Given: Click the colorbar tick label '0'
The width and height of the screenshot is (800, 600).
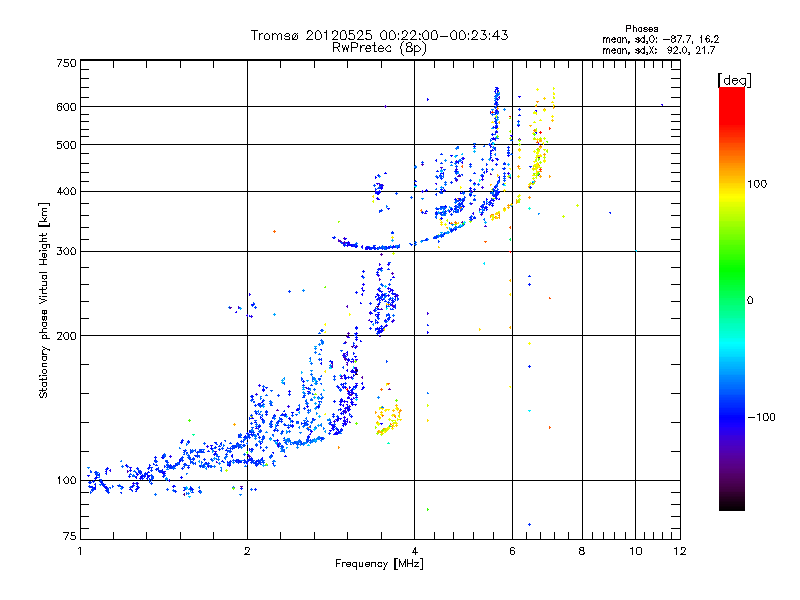Looking at the screenshot, I should [749, 301].
